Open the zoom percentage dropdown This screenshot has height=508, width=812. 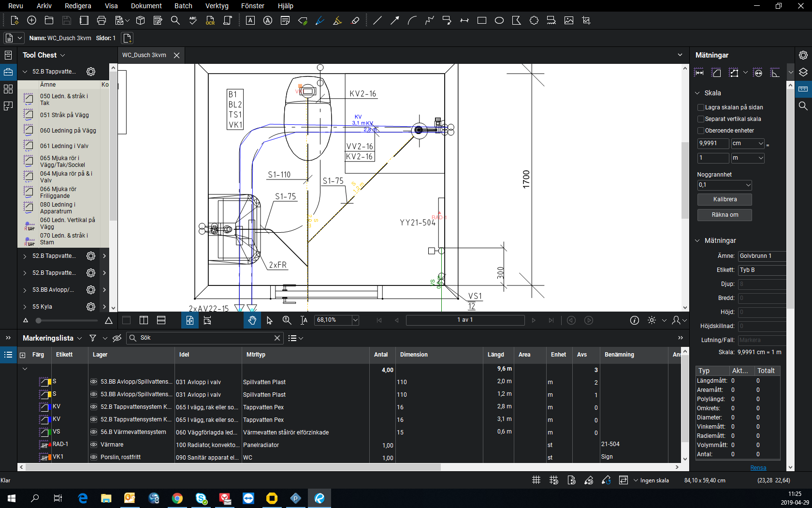pos(355,320)
